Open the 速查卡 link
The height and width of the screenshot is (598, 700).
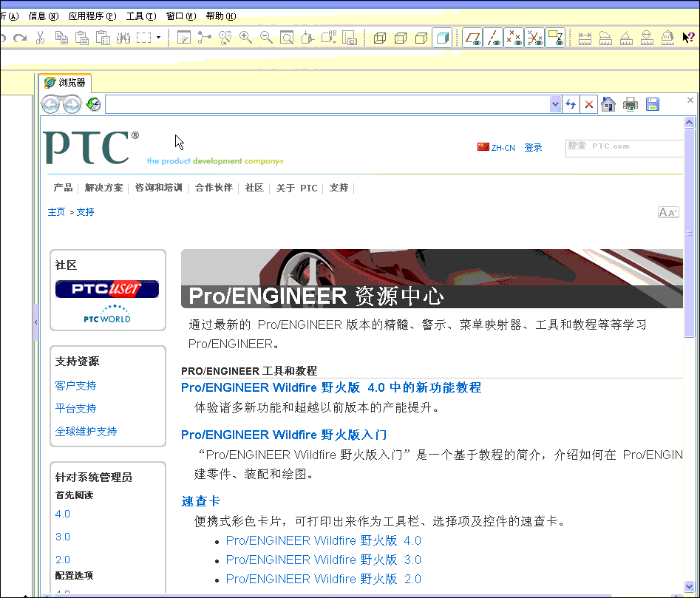[201, 501]
